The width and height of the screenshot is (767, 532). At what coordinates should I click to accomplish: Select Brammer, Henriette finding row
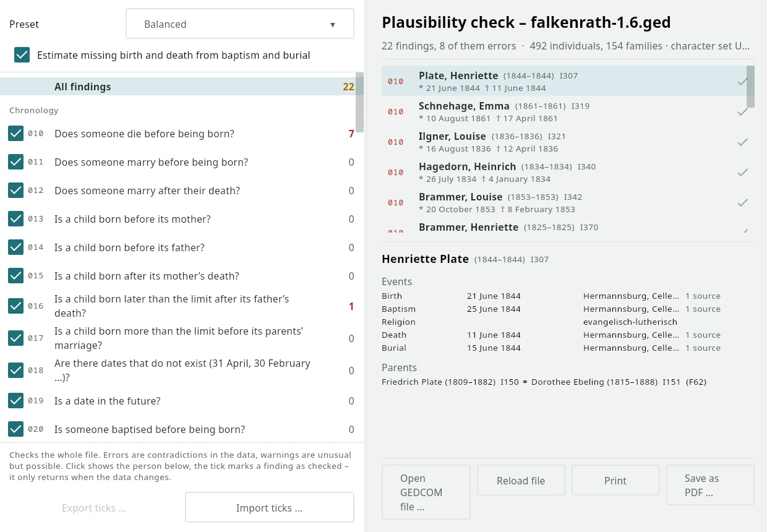coord(564,225)
